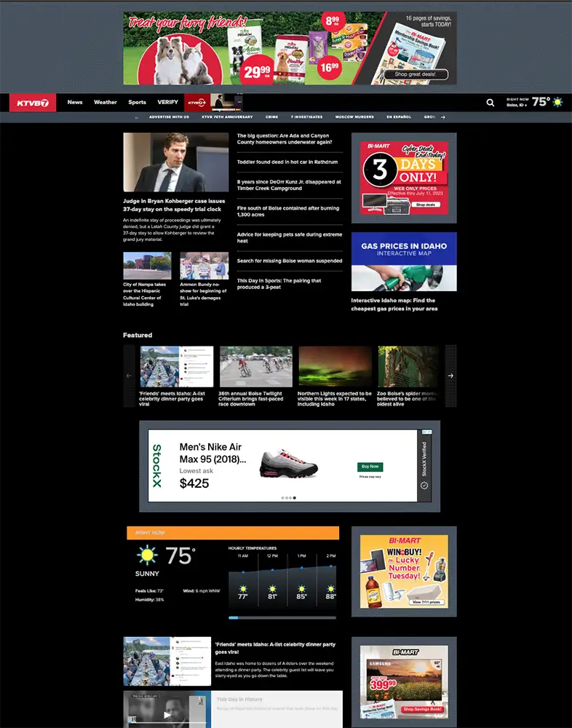Screen dimensions: 572x728
Task: Open header Boise, ID 75° weather link
Action: pyautogui.click(x=534, y=102)
